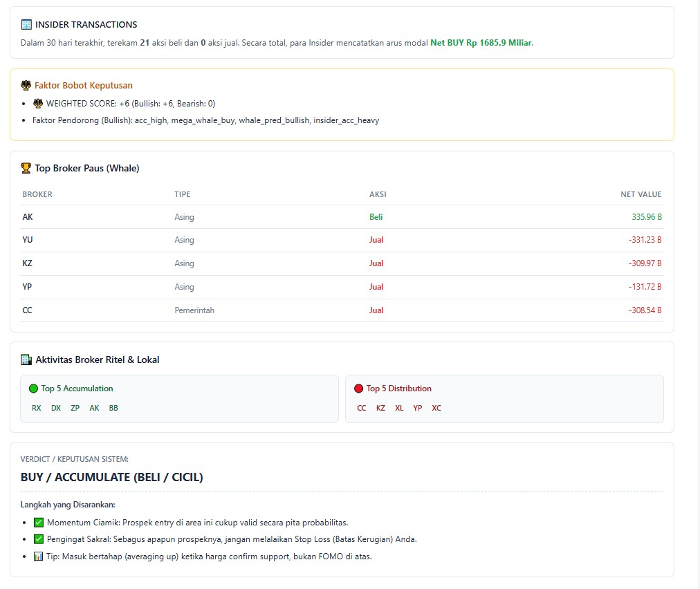Click the green circle beside Top 5 Accumulation

coord(33,389)
